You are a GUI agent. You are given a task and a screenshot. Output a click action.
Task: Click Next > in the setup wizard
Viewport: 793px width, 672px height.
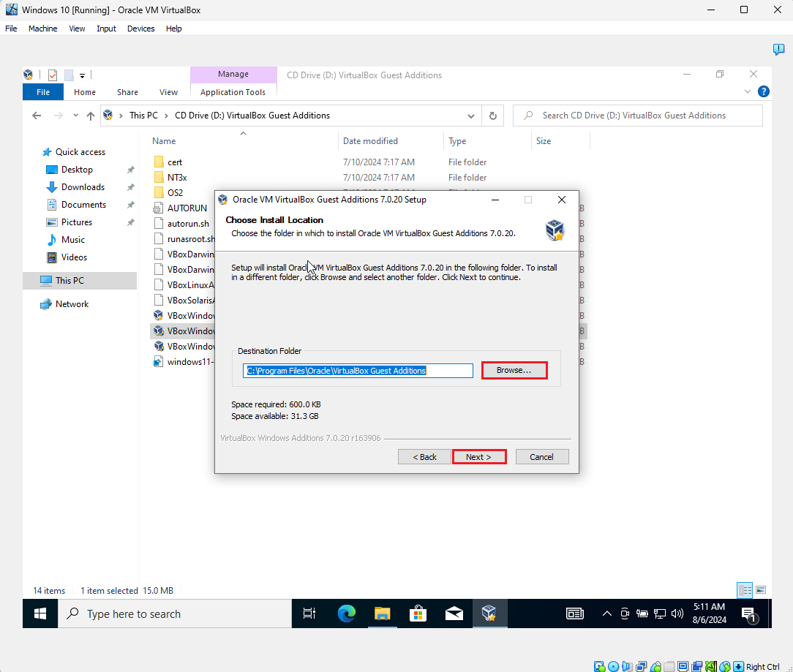click(x=478, y=457)
